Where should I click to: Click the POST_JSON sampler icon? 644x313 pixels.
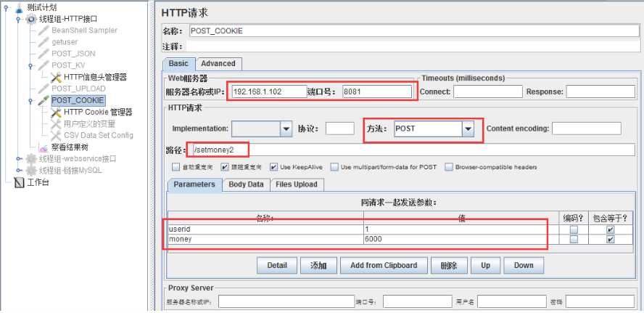pyautogui.click(x=44, y=54)
